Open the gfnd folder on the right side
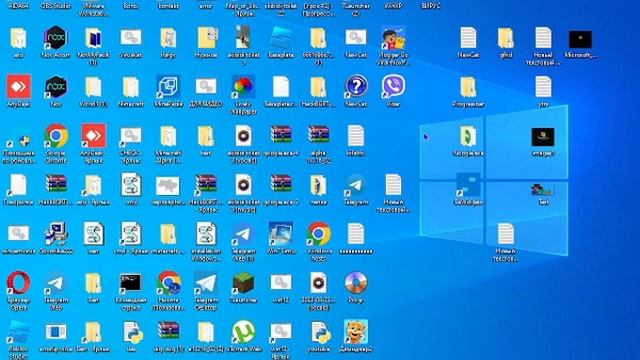This screenshot has height=360, width=640. (505, 38)
